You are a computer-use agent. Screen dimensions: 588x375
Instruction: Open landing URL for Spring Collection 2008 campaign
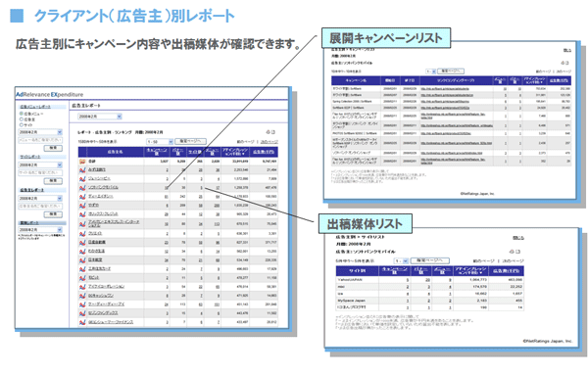pyautogui.click(x=445, y=102)
